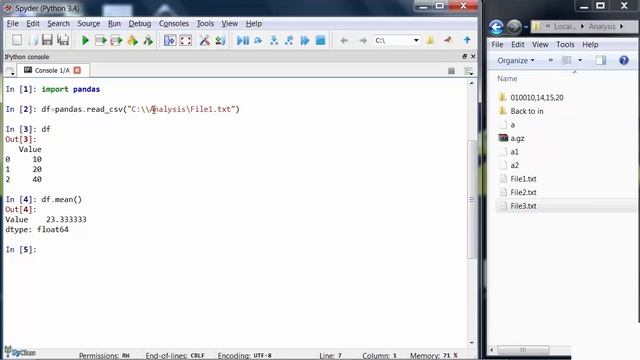Image resolution: width=640 pixels, height=360 pixels.
Task: Open the Run menu
Action: (x=114, y=24)
